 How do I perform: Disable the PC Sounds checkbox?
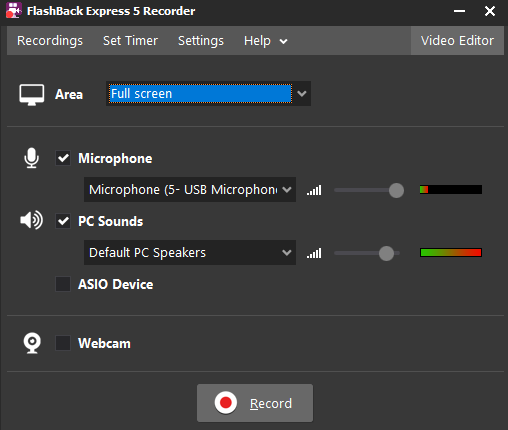click(x=63, y=221)
